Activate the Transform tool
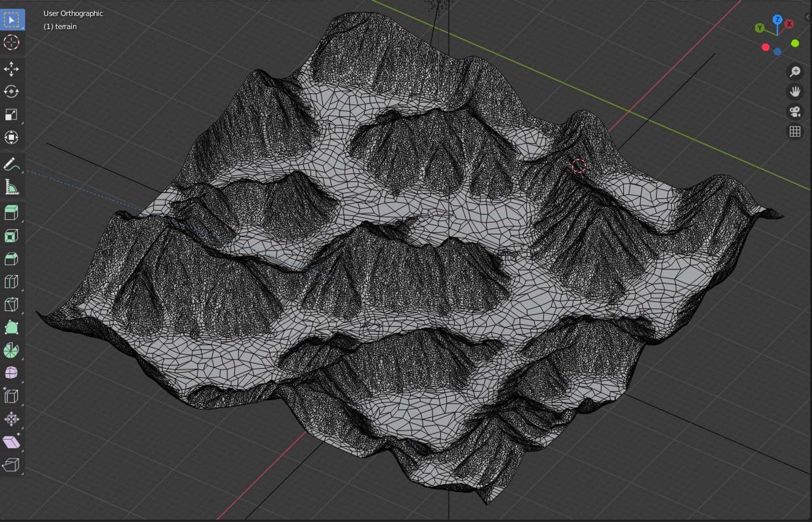 12,137
